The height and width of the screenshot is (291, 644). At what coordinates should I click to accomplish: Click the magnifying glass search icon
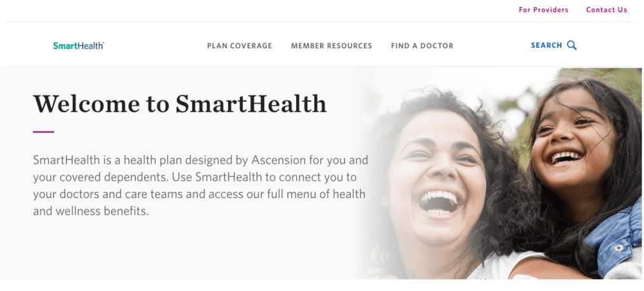point(572,45)
